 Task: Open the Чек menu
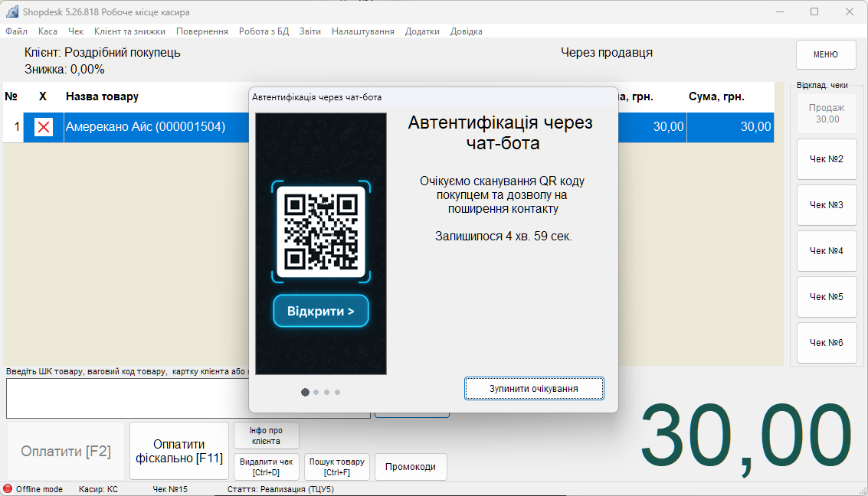pos(76,31)
